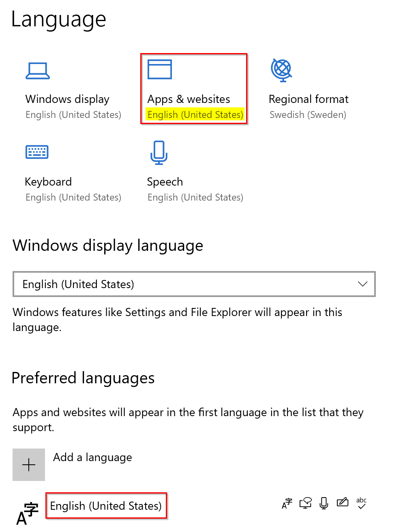Click Swedish (Sweden) under Regional format
Viewport: 405px width, 532px height.
coord(308,115)
